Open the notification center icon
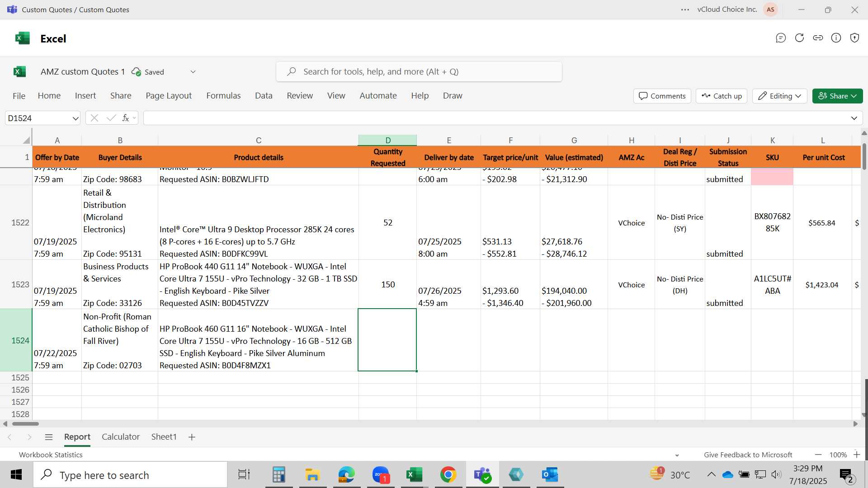 click(x=846, y=474)
